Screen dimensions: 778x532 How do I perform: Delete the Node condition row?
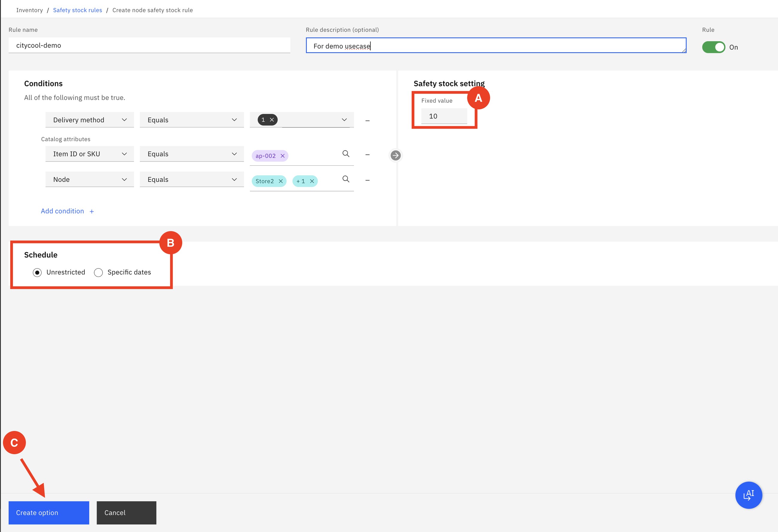coord(367,180)
